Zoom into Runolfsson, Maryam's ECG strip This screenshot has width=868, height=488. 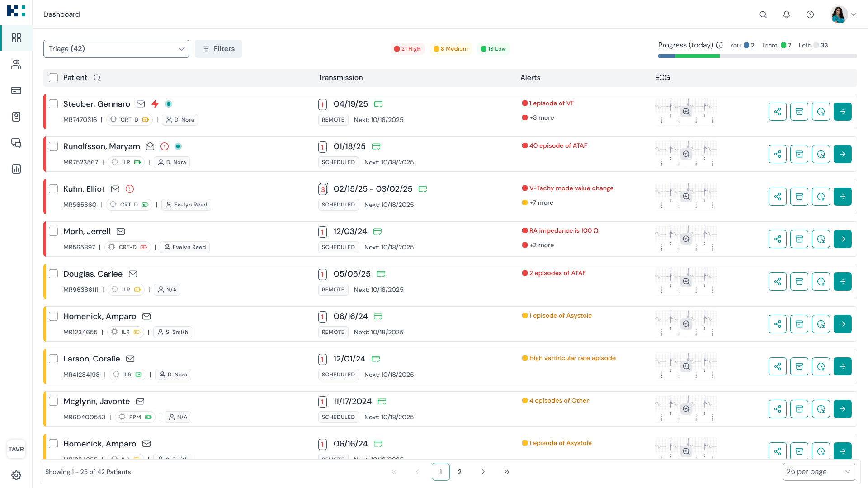pos(686,154)
